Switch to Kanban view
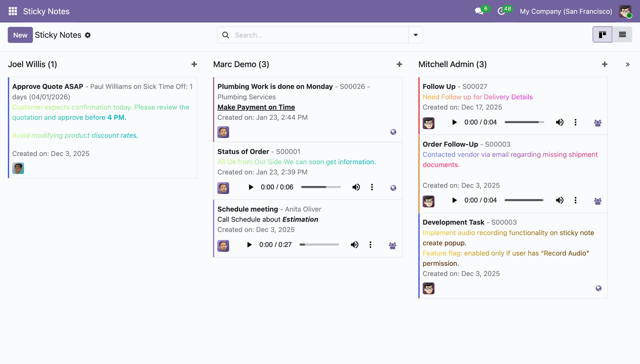Screen dimensions: 640x364 pyautogui.click(x=602, y=35)
